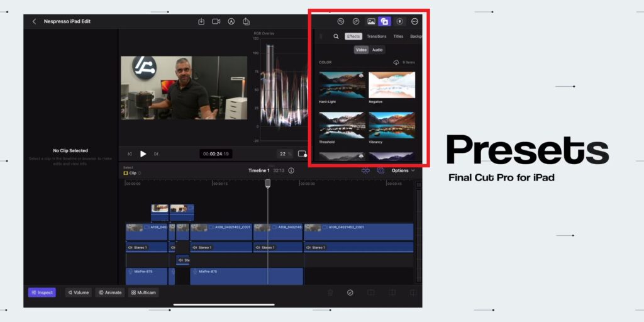Click the RGB Overlay waveform scope

[x=281, y=88]
